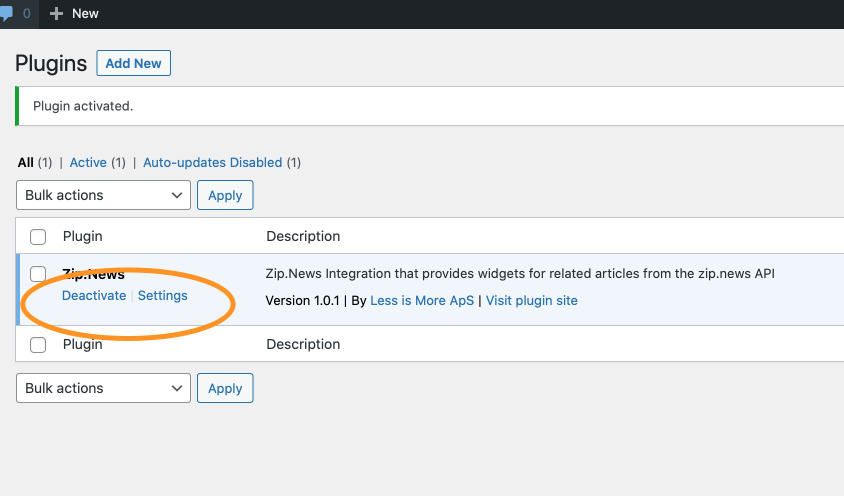Follow the Visit plugin site link
This screenshot has height=496, width=844.
click(531, 300)
